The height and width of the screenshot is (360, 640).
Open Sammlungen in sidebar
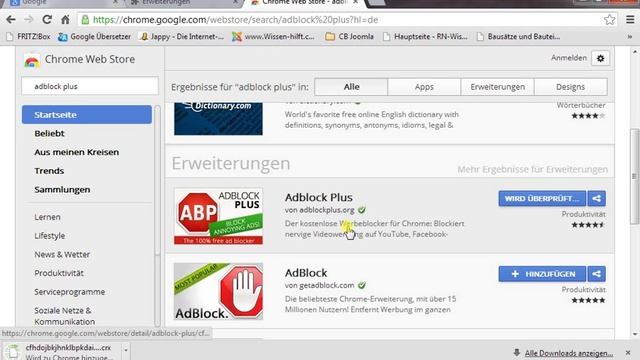62,190
